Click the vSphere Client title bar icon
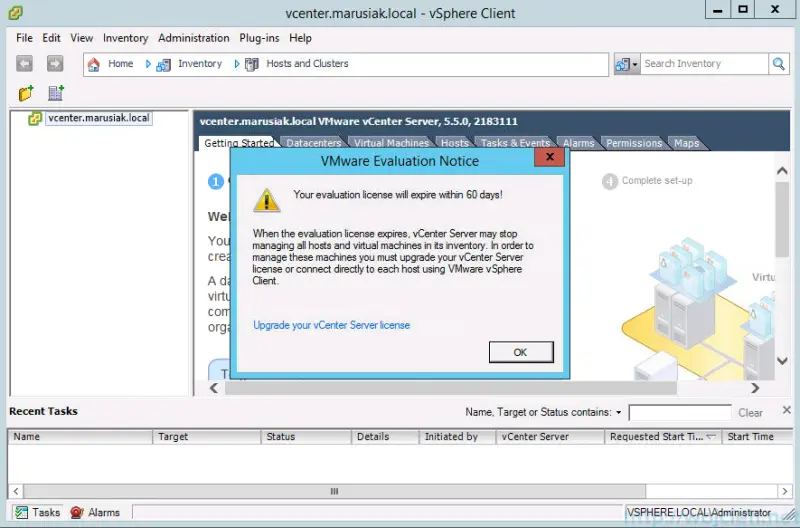 pos(15,12)
